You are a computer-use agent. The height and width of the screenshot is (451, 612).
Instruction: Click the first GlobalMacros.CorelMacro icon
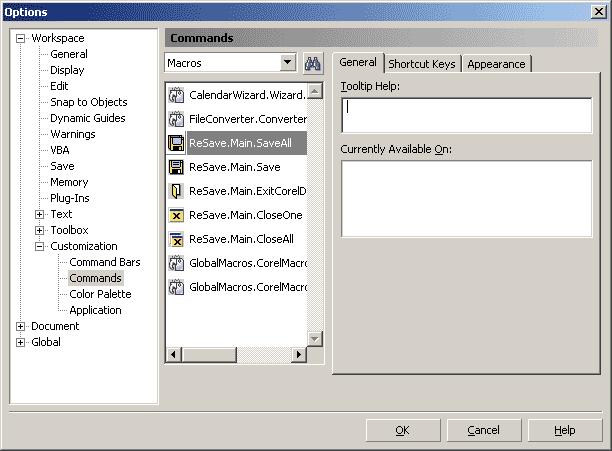(176, 263)
